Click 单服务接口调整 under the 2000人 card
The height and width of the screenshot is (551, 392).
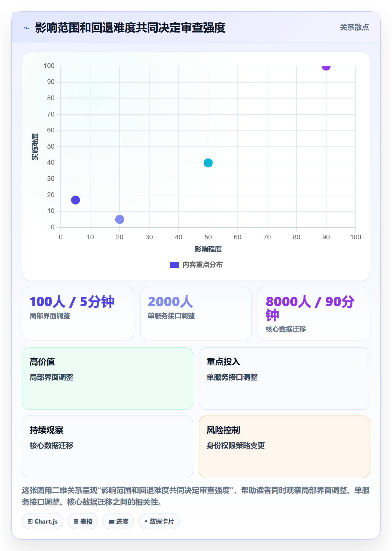pos(171,316)
